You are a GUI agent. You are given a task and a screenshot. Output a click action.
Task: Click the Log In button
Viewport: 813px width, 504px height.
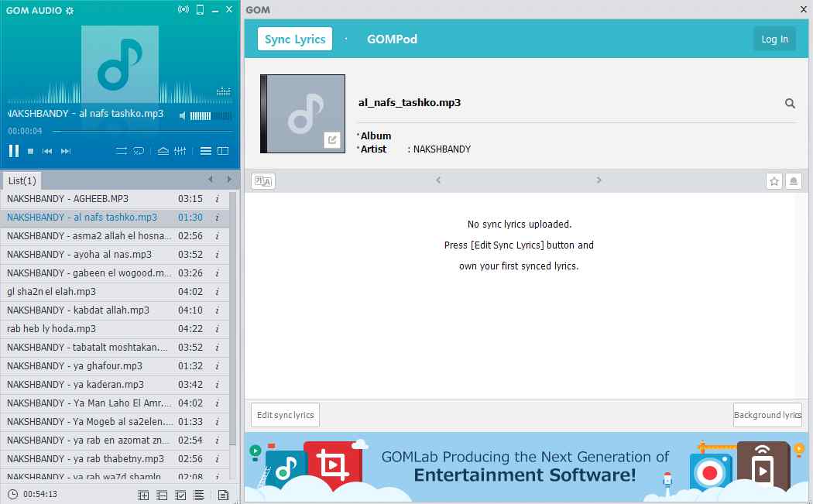pos(774,39)
